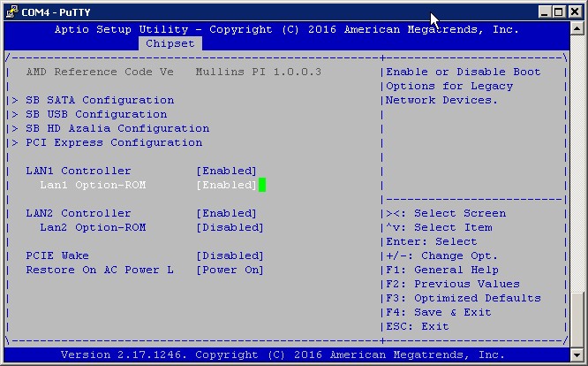This screenshot has height=366, width=588.
Task: Open SB HD Azalia Configuration submenu
Action: click(117, 129)
